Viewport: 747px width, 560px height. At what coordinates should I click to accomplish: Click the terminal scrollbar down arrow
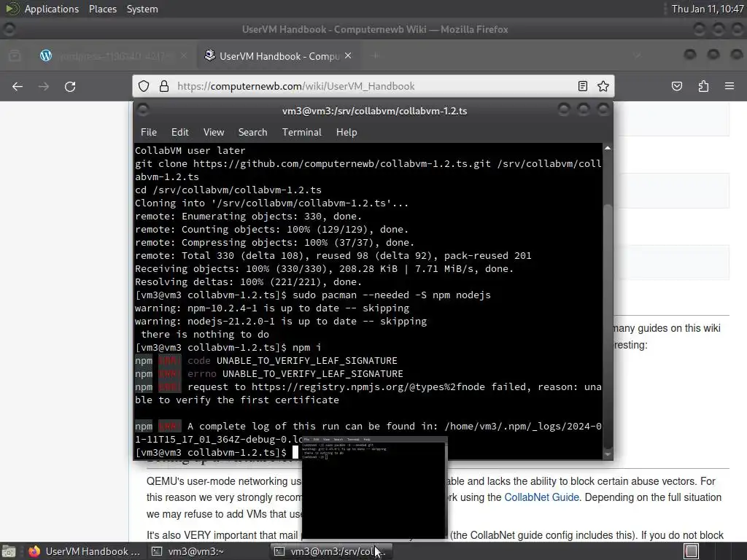pos(608,454)
